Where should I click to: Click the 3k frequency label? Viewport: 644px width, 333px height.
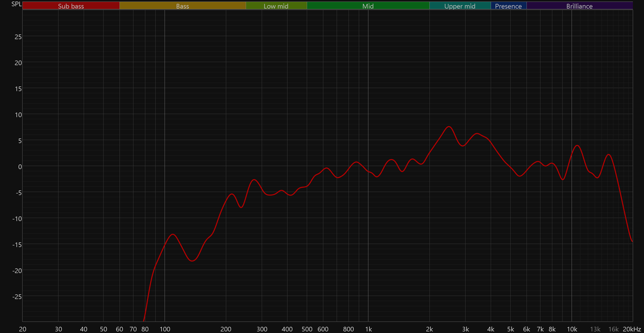click(x=465, y=329)
